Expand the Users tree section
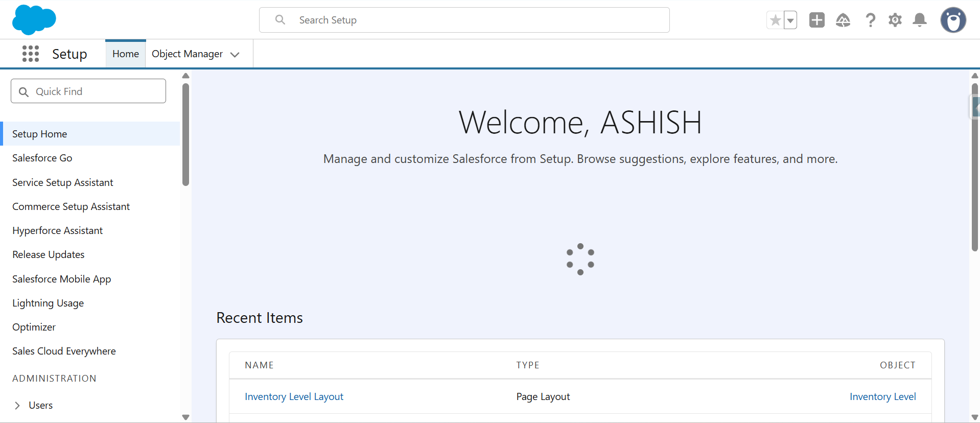Screen dimensions: 980x423 [x=17, y=405]
